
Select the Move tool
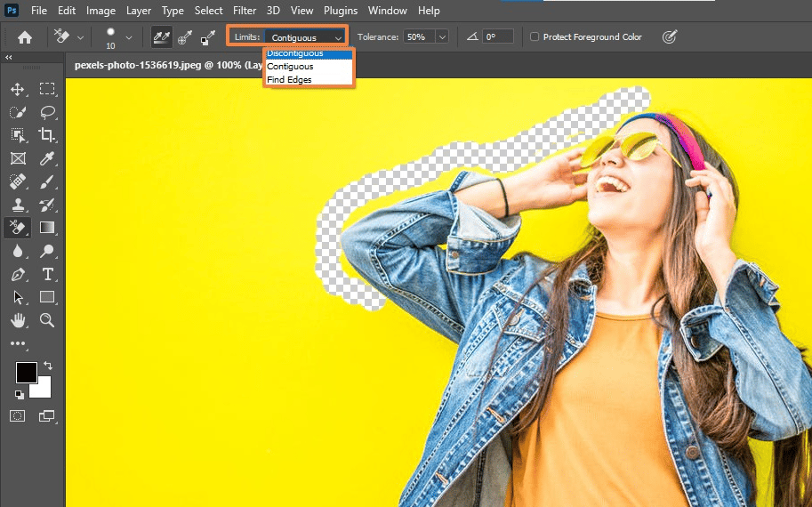[x=18, y=89]
